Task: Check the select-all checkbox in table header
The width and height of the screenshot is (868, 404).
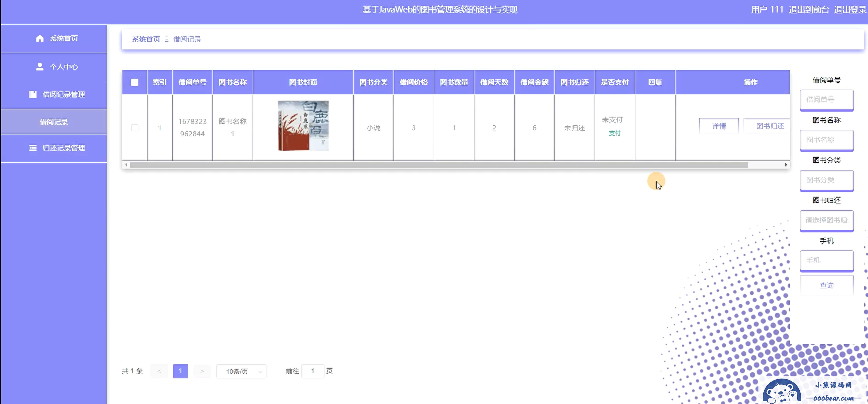Action: 134,83
